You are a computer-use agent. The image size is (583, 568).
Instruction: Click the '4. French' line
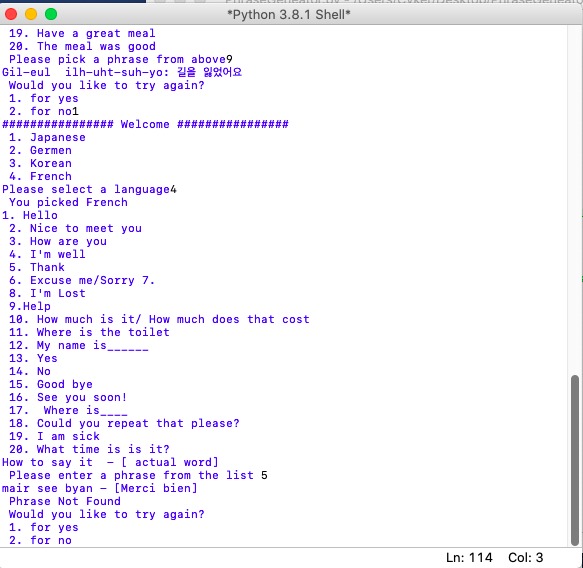tap(40, 176)
